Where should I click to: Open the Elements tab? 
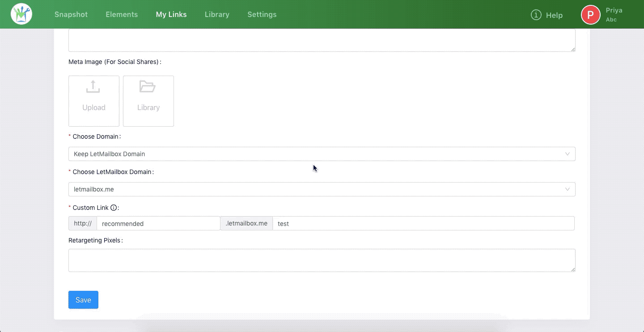click(122, 15)
